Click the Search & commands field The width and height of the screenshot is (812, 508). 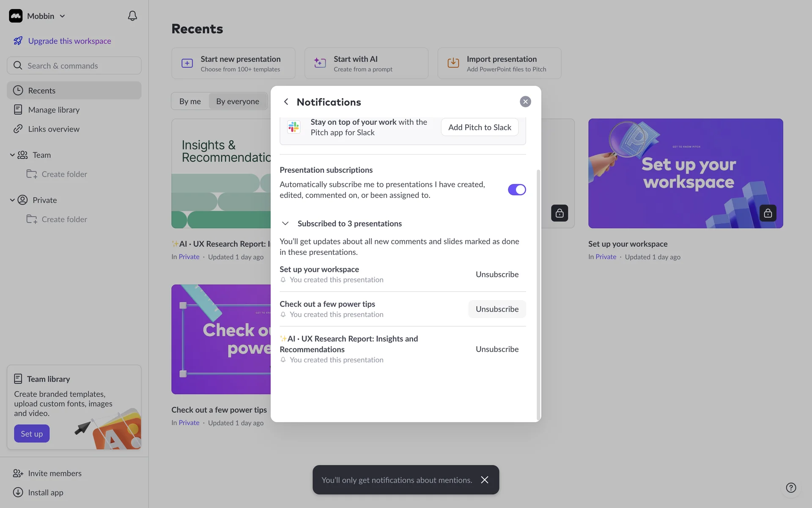point(74,66)
